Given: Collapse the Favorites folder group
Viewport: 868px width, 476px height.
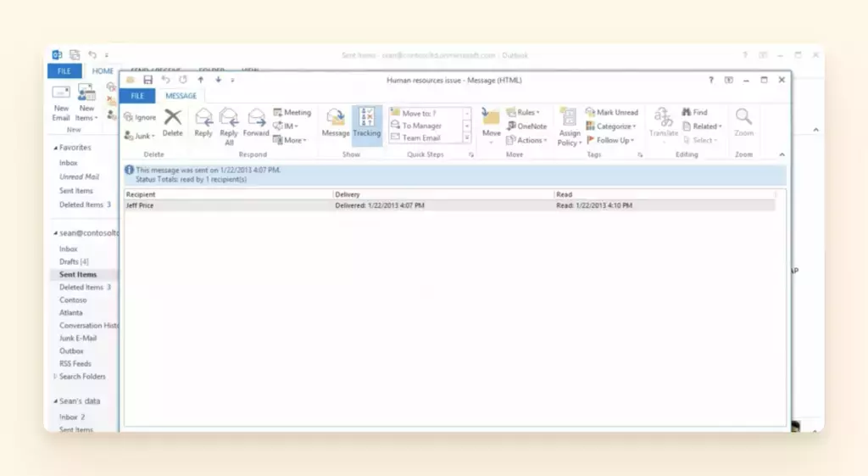Looking at the screenshot, I should point(55,148).
